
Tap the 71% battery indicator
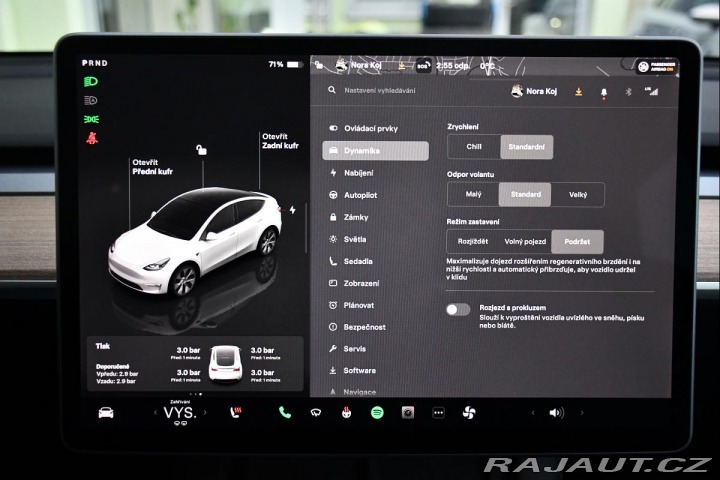coord(285,64)
